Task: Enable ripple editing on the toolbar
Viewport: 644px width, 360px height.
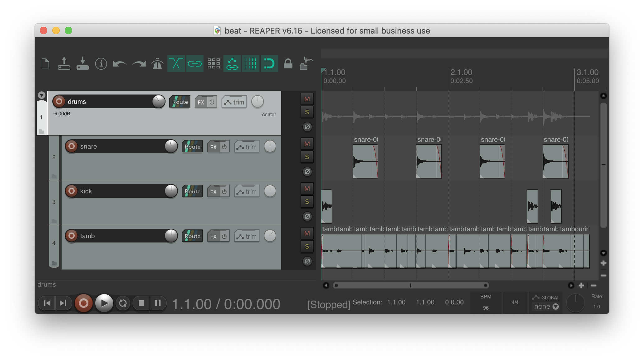Action: pos(232,63)
